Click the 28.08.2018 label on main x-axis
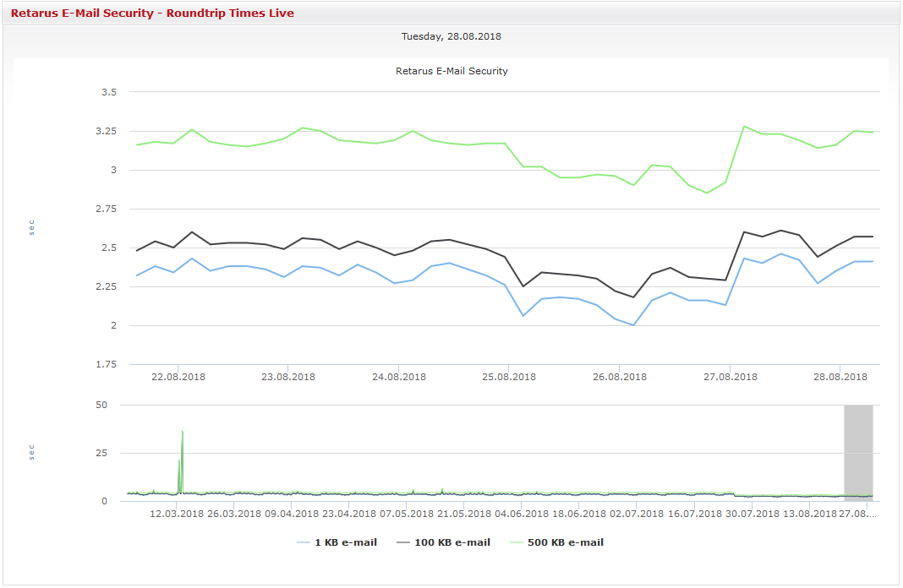Viewport: 903px width, 588px height. click(x=840, y=377)
